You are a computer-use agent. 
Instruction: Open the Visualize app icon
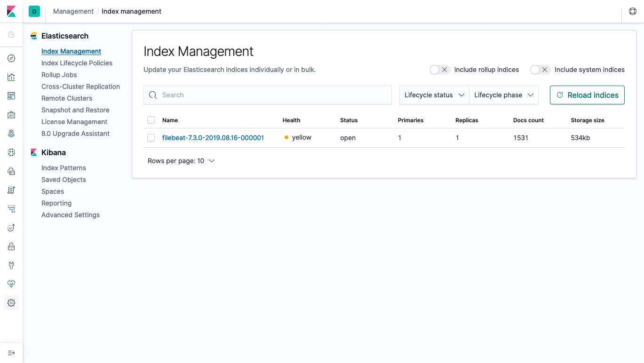[11, 77]
